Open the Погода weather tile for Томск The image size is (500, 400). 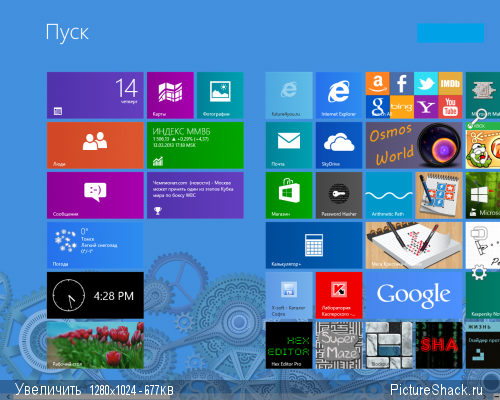95,245
